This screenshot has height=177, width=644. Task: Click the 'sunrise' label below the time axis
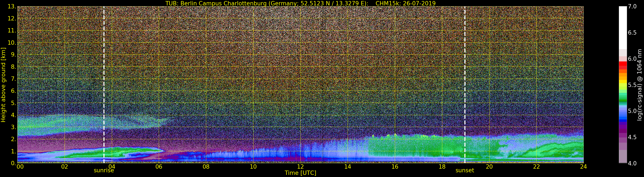104,171
